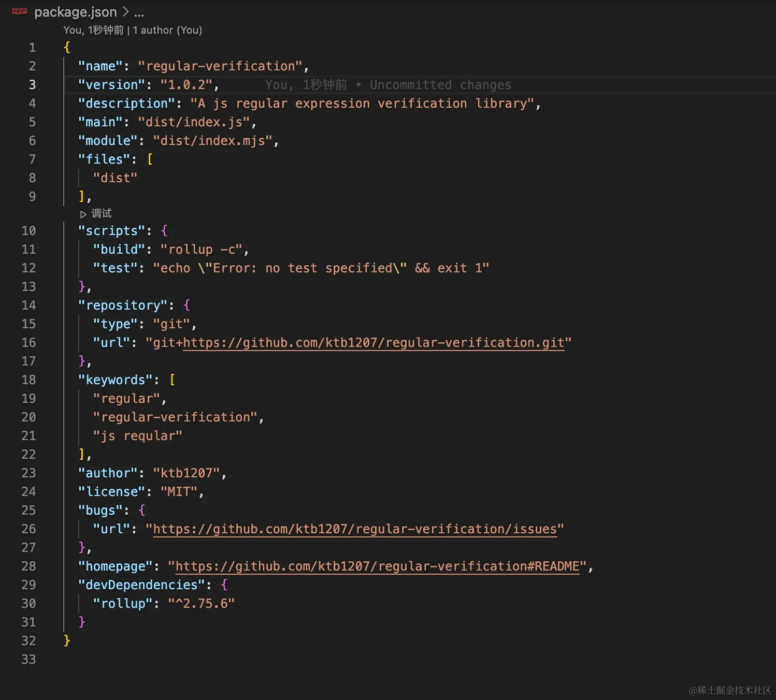Click the "dist/index.mjs" value
Image resolution: width=776 pixels, height=700 pixels.
tap(213, 141)
